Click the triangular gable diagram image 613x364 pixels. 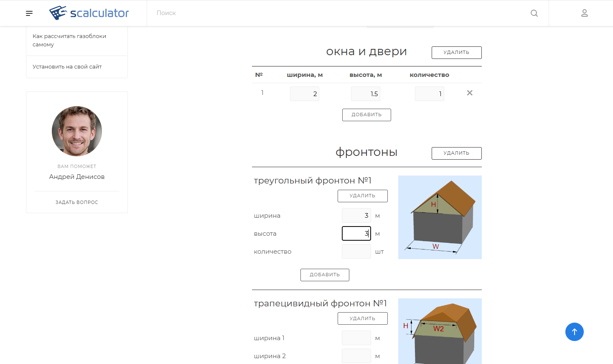point(440,217)
